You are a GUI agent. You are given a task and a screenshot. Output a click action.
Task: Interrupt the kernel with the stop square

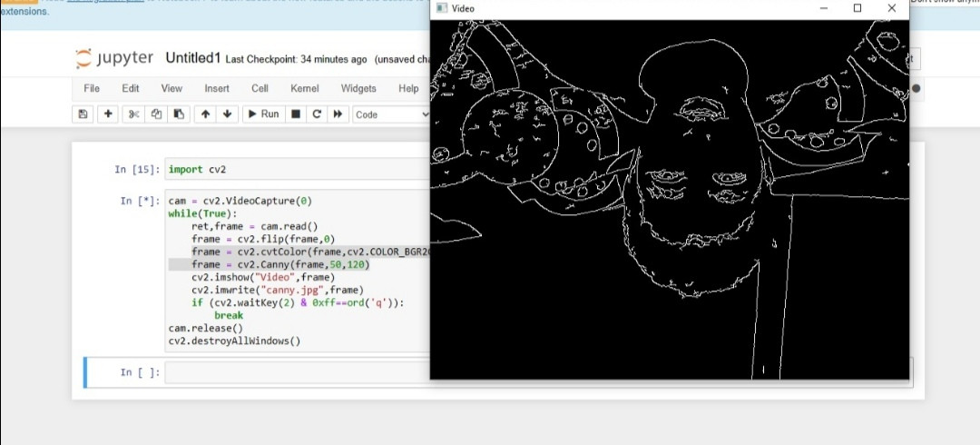click(296, 114)
